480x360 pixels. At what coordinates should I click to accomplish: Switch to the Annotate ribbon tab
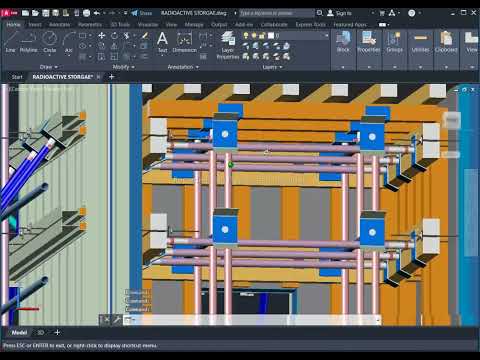[59, 25]
